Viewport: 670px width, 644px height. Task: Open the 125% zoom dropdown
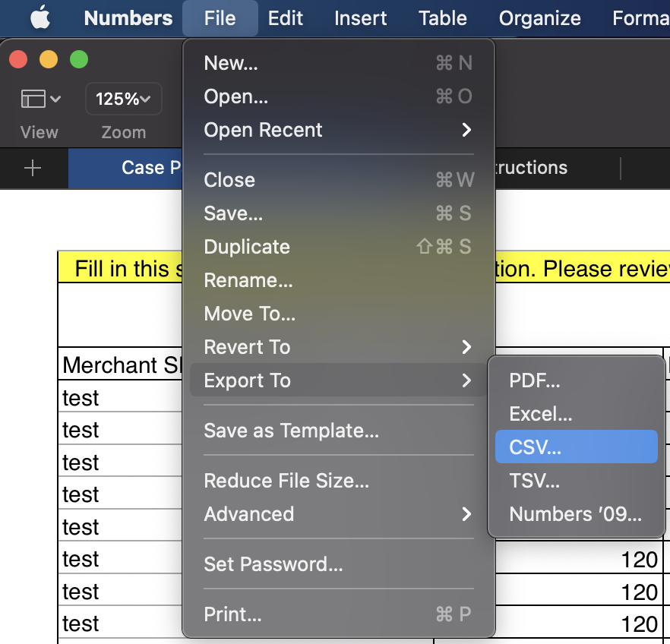pyautogui.click(x=124, y=99)
